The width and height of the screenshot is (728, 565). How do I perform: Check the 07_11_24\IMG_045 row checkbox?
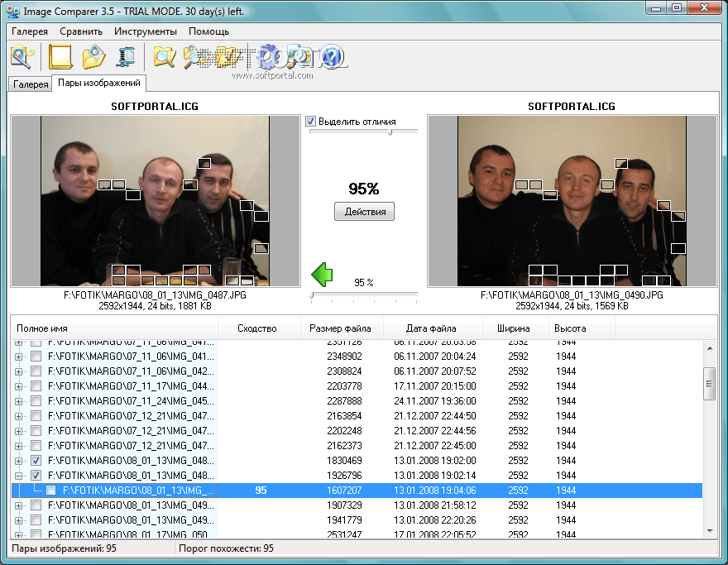tap(36, 401)
